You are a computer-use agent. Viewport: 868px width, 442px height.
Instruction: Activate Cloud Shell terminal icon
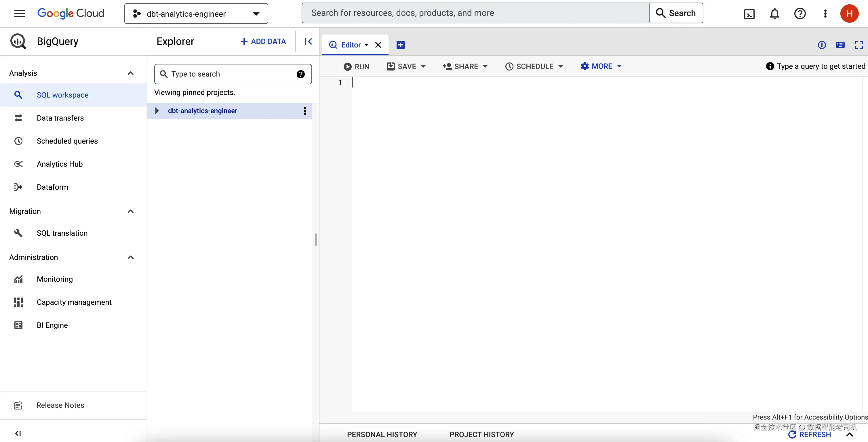tap(749, 14)
